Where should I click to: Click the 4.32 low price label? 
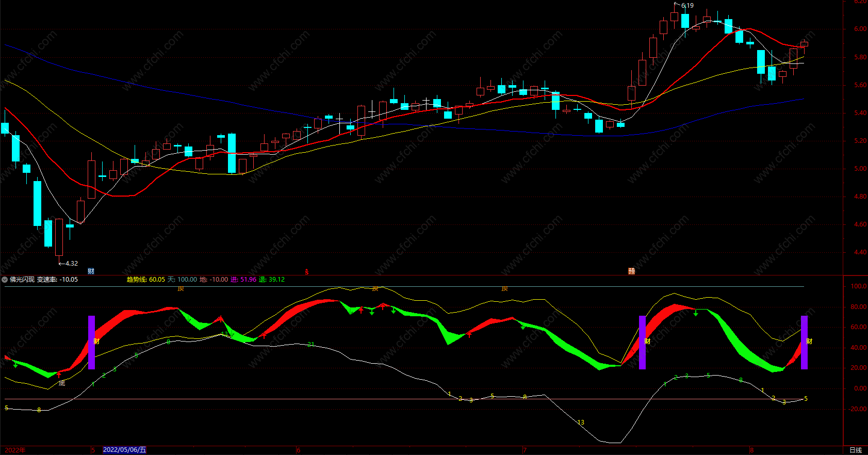coord(72,264)
